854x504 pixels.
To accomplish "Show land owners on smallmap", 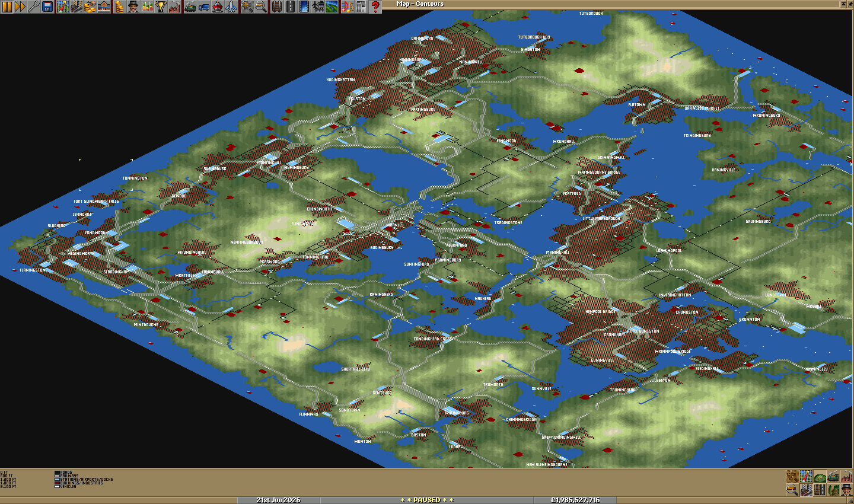I will click(846, 490).
